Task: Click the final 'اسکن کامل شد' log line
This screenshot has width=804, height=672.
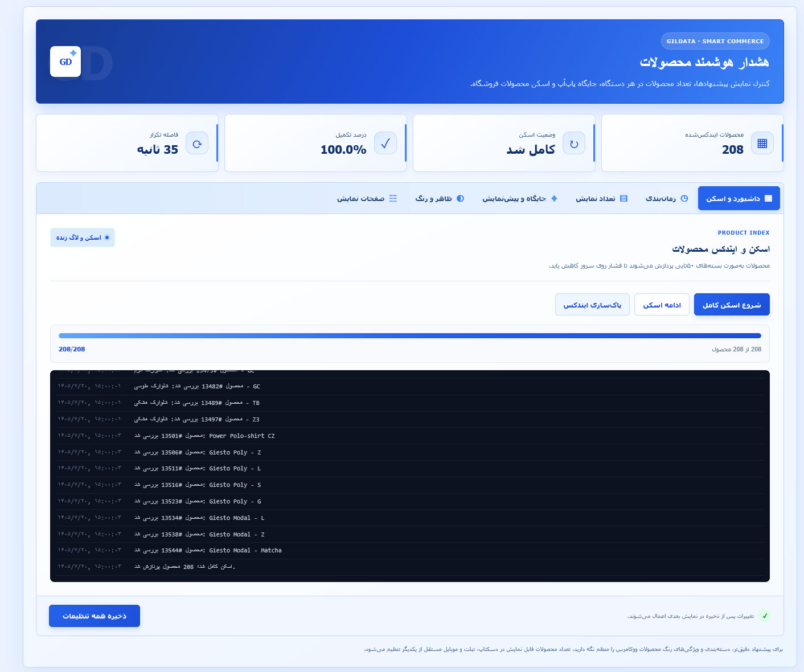Action: click(410, 567)
